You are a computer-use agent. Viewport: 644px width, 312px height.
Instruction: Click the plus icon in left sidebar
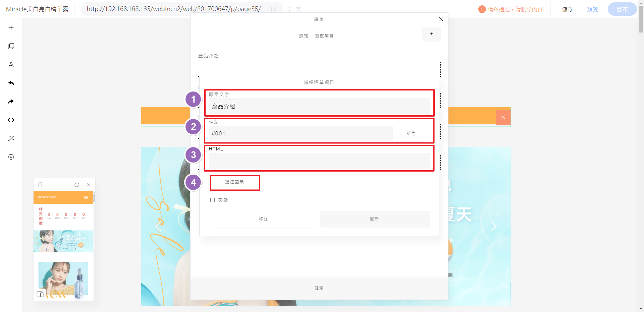tap(11, 28)
